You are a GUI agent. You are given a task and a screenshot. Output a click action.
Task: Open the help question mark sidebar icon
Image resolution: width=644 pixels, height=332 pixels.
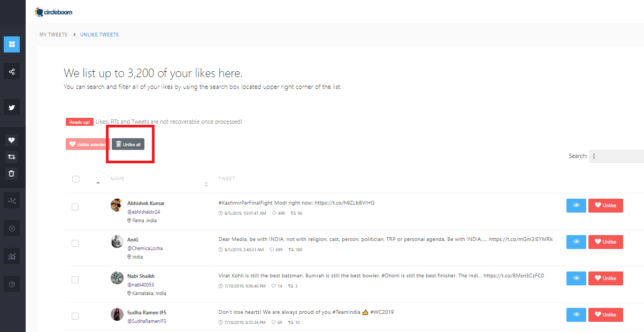(12, 284)
